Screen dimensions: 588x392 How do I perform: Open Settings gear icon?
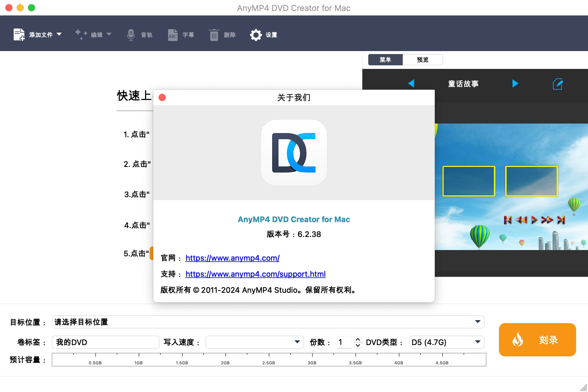256,35
